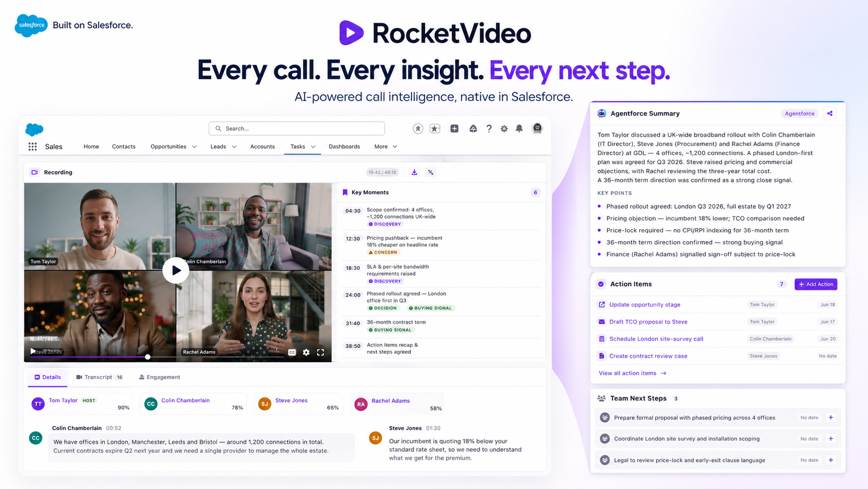868x489 pixels.
Task: Open the user profile avatar
Action: pos(537,128)
